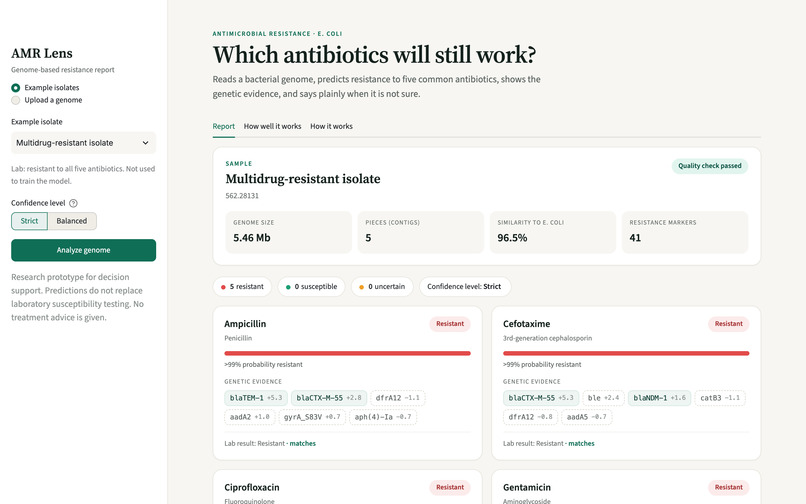Click the blaNDM-1 gene chip under Cefotaxime
The image size is (806, 504).
(x=660, y=398)
